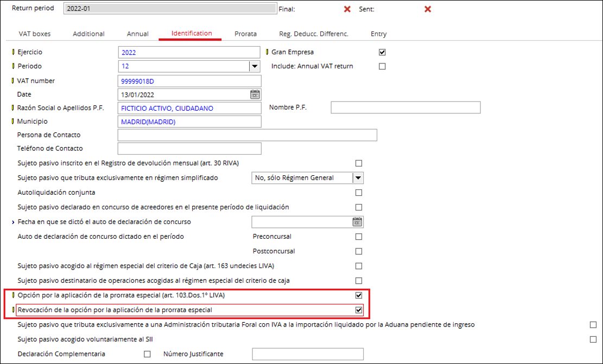
Task: Enable Include: Annual VAT return checkbox
Action: pyautogui.click(x=382, y=66)
